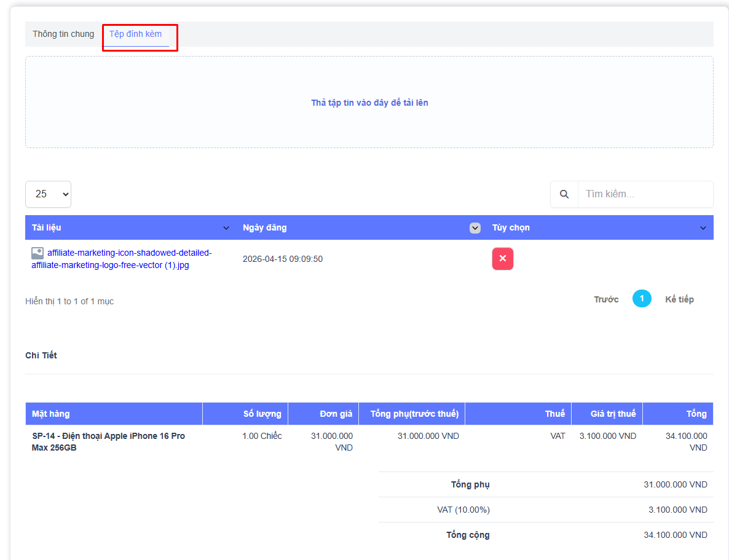Delete attachment with the red X button
The image size is (729, 560).
click(502, 259)
